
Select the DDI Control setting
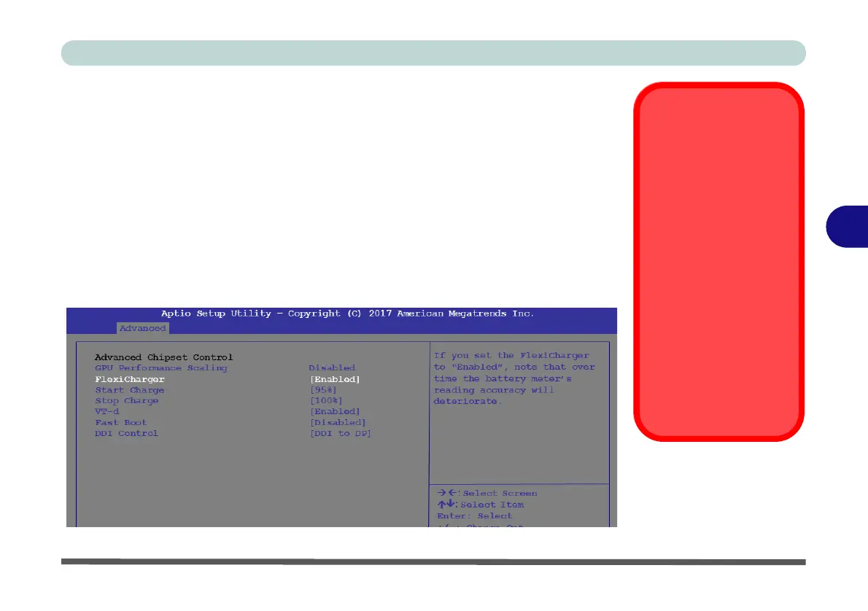coord(126,433)
